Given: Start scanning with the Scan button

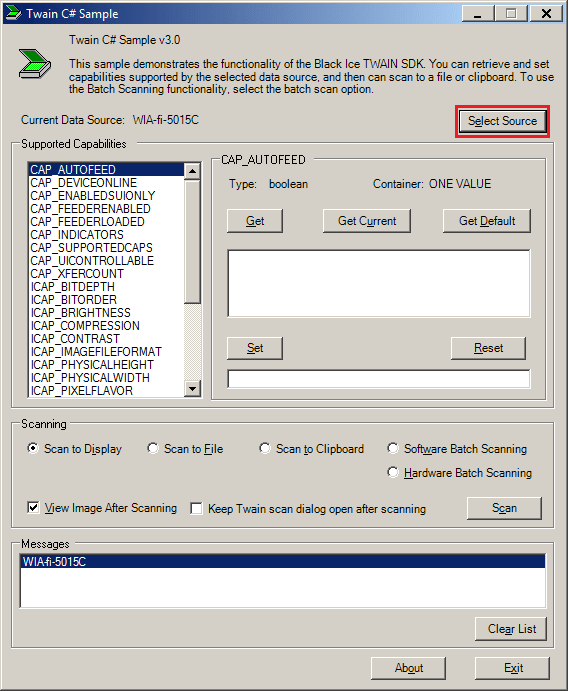Looking at the screenshot, I should [x=504, y=508].
